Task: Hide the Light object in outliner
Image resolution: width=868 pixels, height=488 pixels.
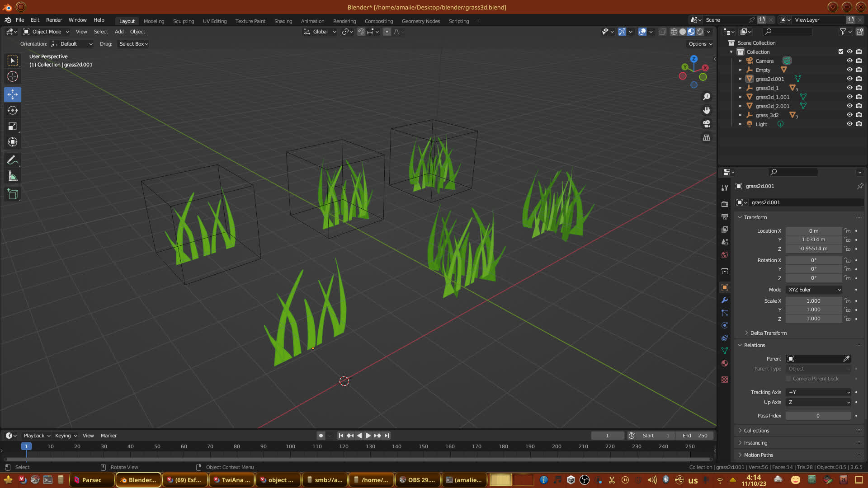Action: point(849,124)
